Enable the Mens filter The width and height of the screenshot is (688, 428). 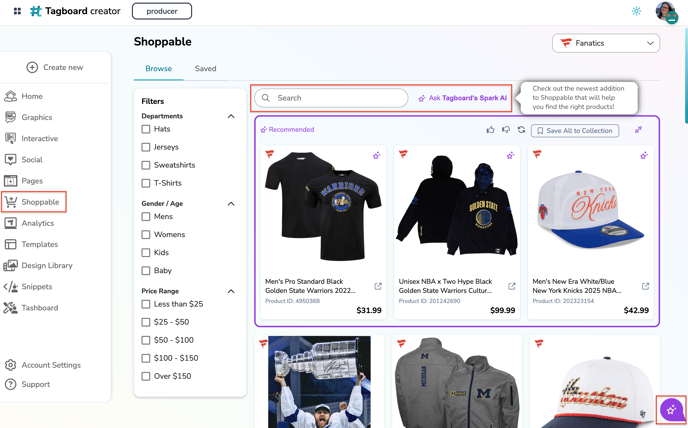(146, 216)
